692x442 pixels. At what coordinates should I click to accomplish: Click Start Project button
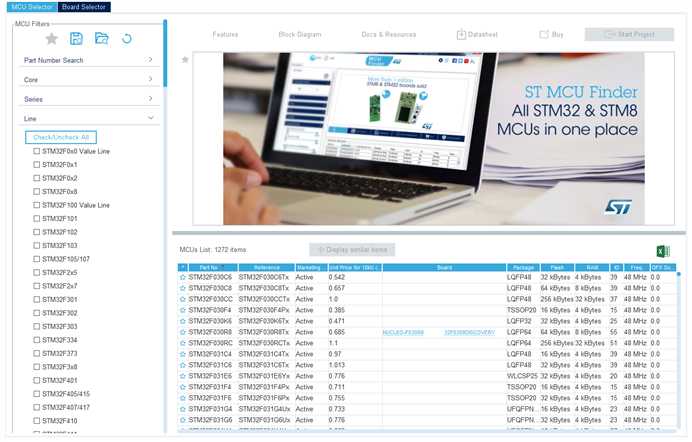[x=629, y=34]
